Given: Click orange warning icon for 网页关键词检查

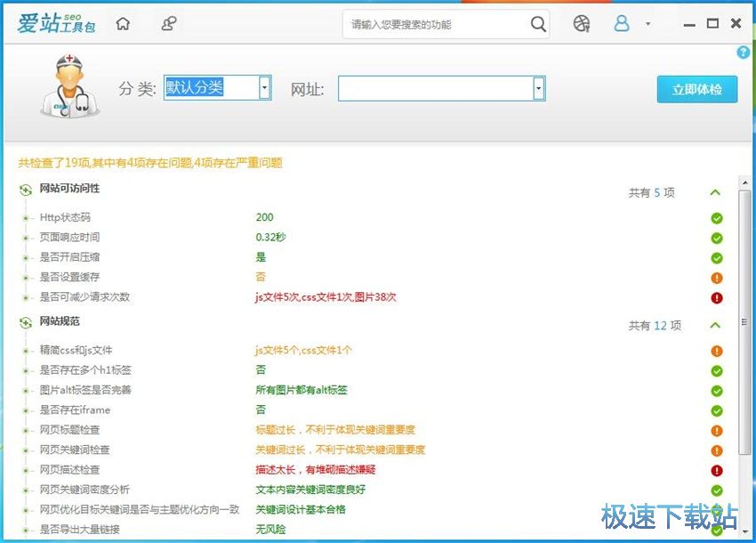Looking at the screenshot, I should click(717, 450).
